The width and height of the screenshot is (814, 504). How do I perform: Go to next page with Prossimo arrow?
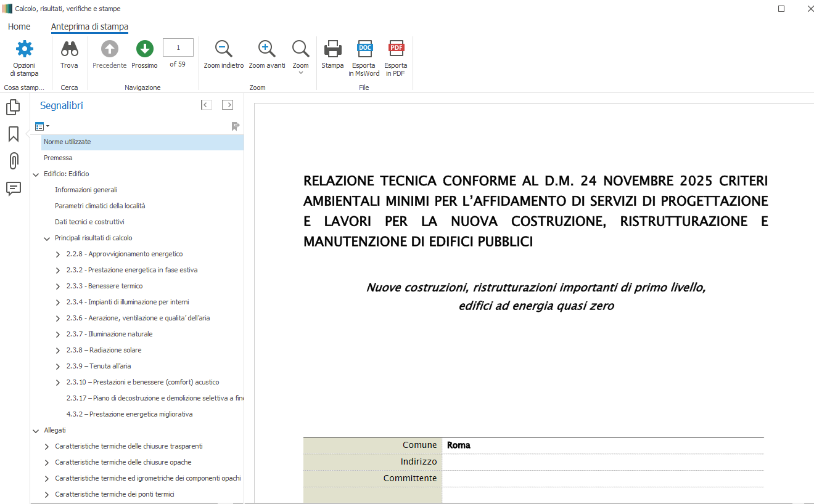(x=144, y=49)
